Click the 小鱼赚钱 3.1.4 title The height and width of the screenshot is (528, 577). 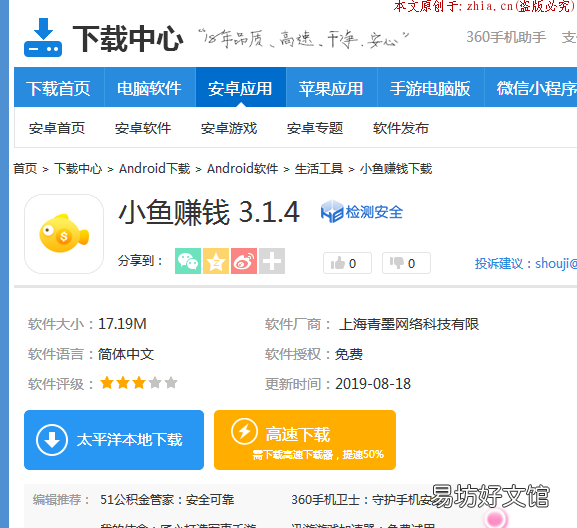click(x=209, y=212)
